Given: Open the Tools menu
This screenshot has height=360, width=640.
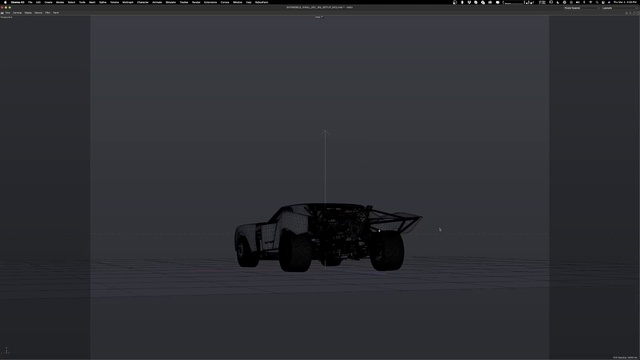Looking at the screenshot, I should coord(82,2).
